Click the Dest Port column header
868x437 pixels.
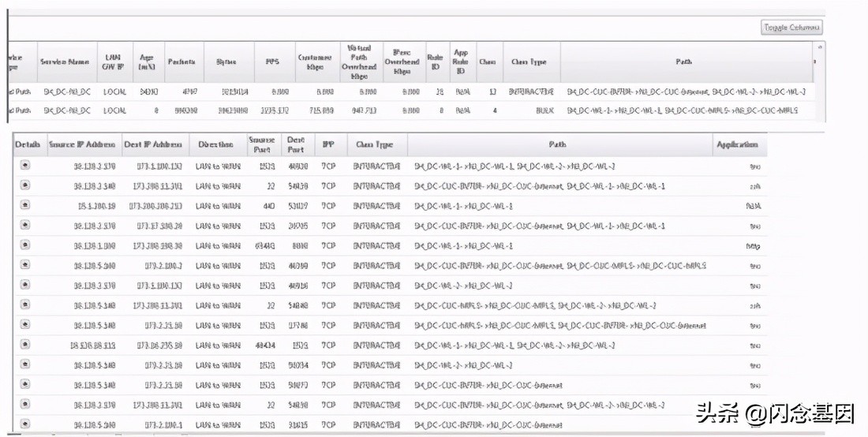pos(296,145)
